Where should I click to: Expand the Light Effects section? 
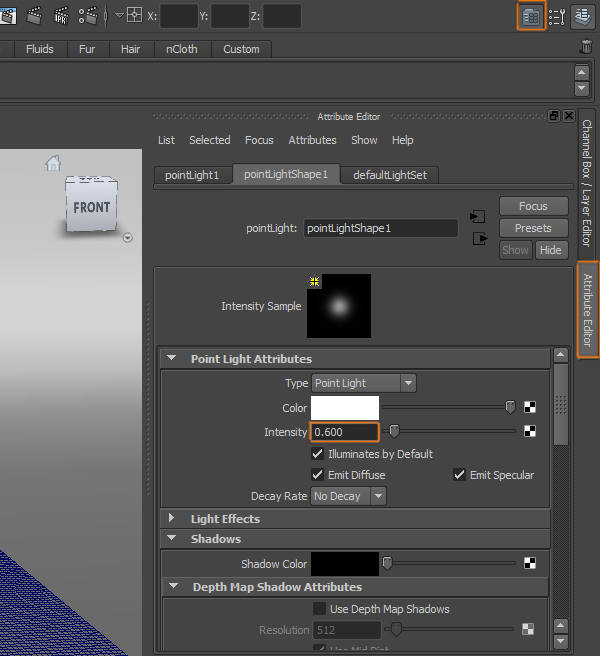pos(171,519)
